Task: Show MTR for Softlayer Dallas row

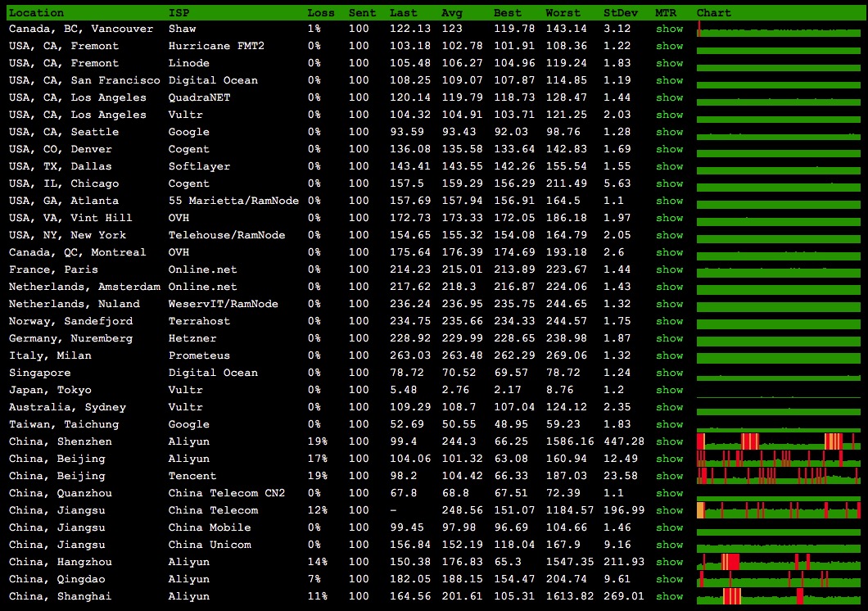Action: [x=669, y=166]
